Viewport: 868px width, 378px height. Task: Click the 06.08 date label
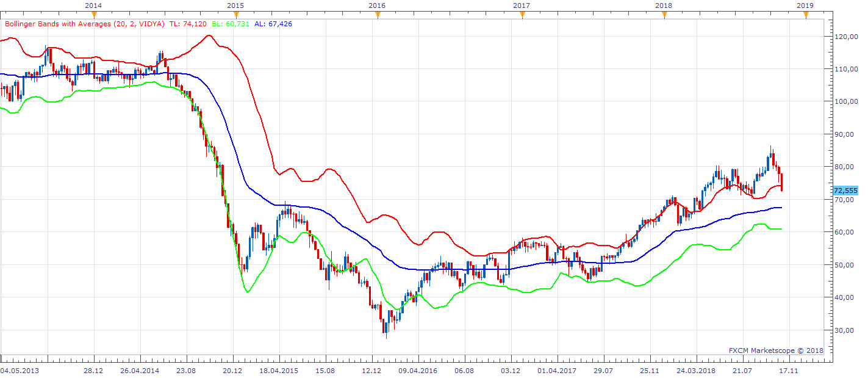click(x=464, y=371)
